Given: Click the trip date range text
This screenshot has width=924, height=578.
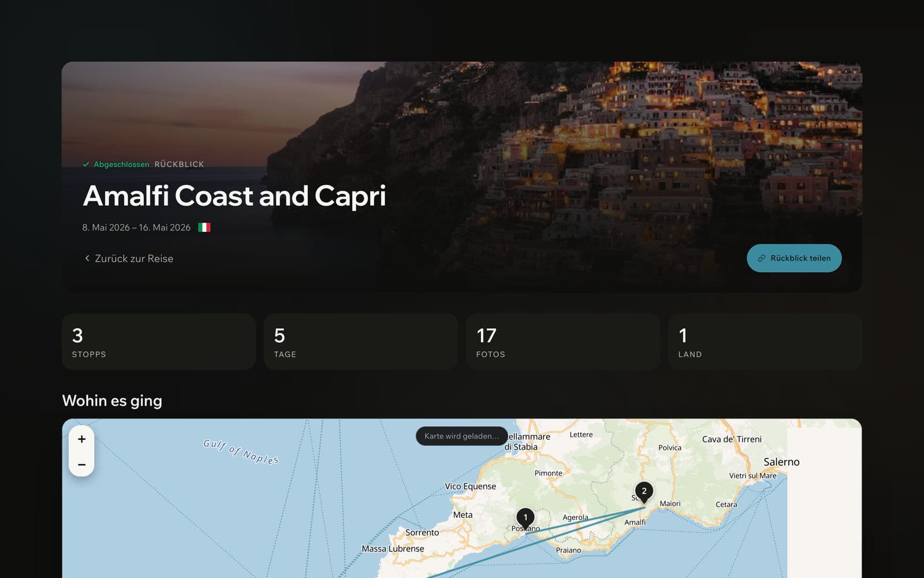Looking at the screenshot, I should (136, 227).
